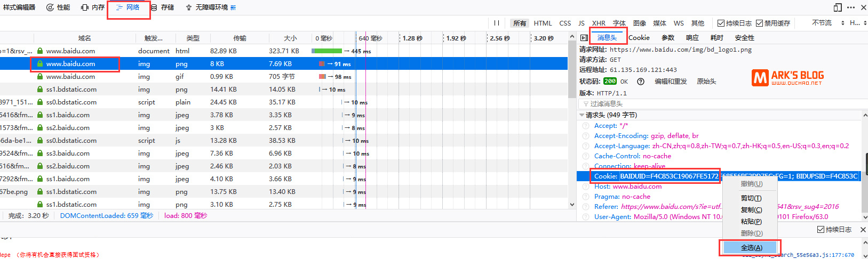Choose 剪切(T) from context menu
Screen dimensions: 868x259
point(751,198)
